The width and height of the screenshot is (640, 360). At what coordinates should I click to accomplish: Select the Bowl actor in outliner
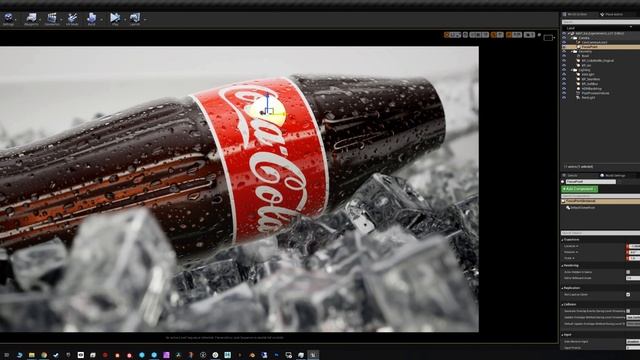pyautogui.click(x=585, y=56)
